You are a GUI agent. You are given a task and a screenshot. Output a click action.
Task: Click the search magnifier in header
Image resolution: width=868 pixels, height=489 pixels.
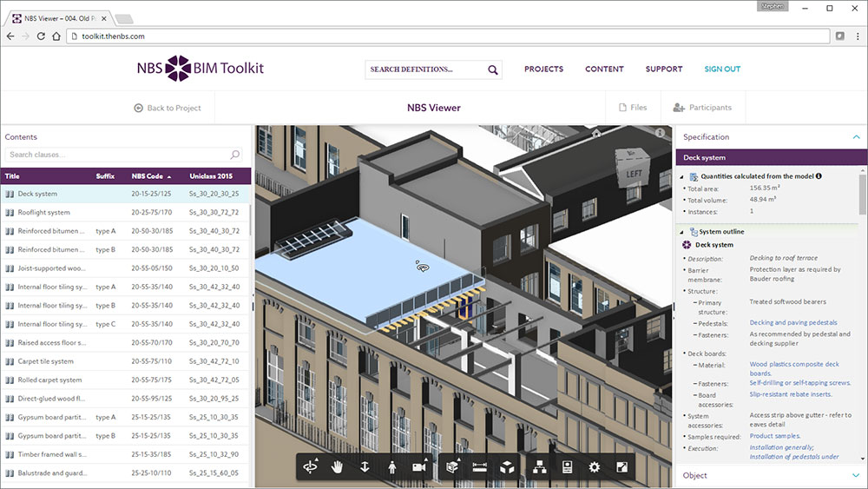tap(493, 69)
